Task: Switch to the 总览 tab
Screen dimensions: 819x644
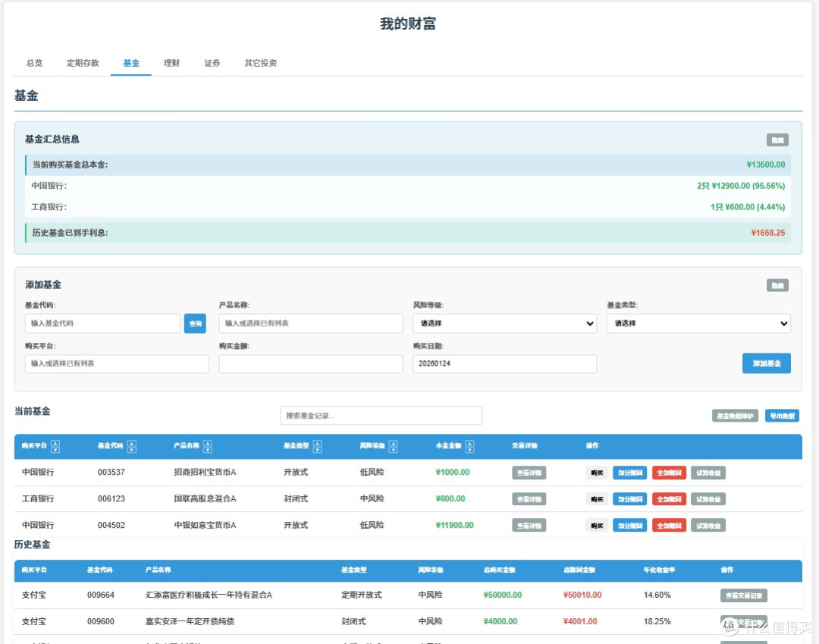Action: coord(34,63)
